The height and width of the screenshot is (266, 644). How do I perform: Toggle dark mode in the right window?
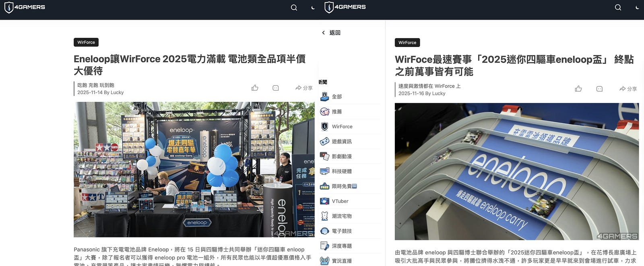(637, 8)
